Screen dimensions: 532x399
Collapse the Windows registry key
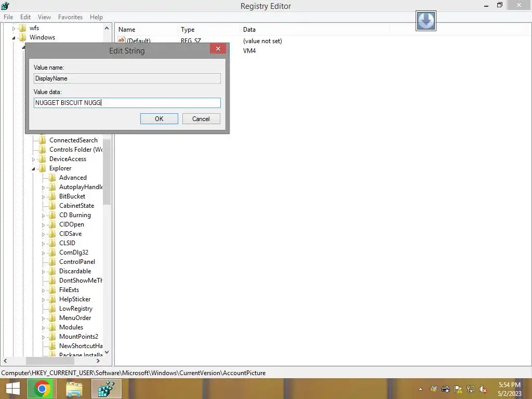14,38
